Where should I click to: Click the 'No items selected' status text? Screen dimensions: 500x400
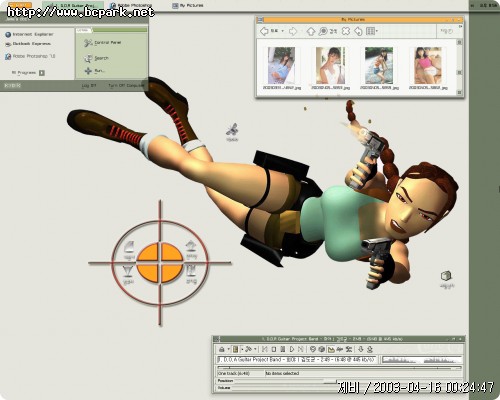tap(282, 374)
